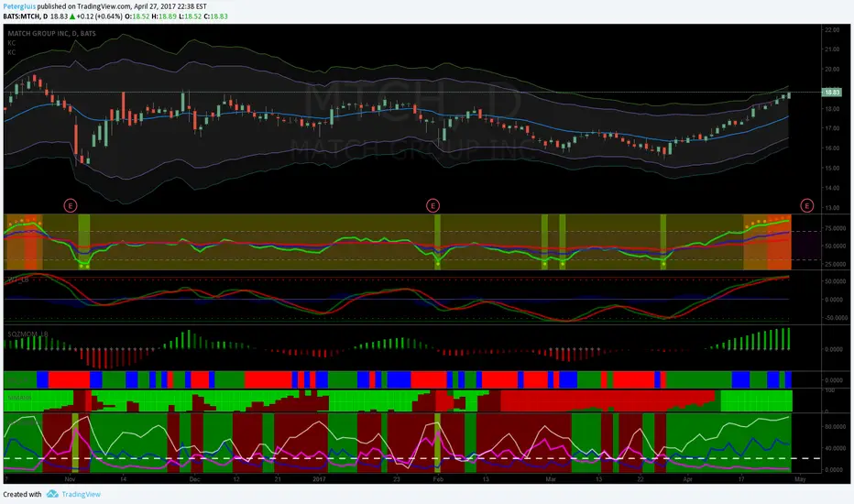Click the O:18.52 open value
854x504 pixels.
point(137,16)
